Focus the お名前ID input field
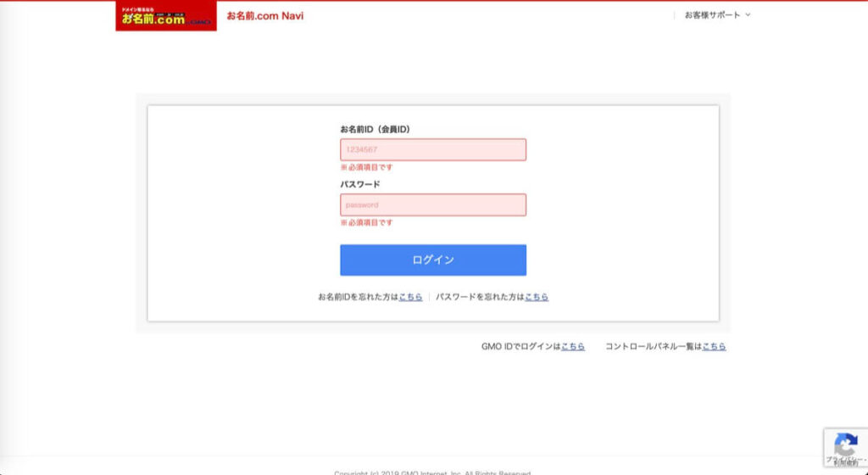 click(433, 149)
